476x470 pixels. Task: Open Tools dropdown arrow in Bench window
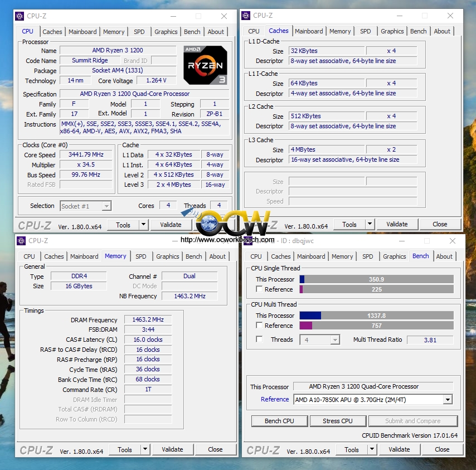[372, 449]
